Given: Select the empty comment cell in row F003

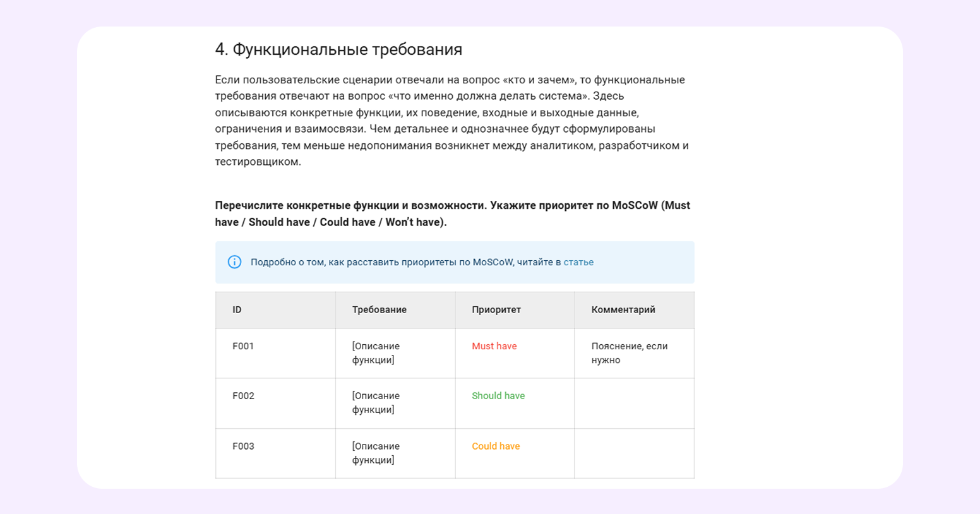Looking at the screenshot, I should [634, 453].
